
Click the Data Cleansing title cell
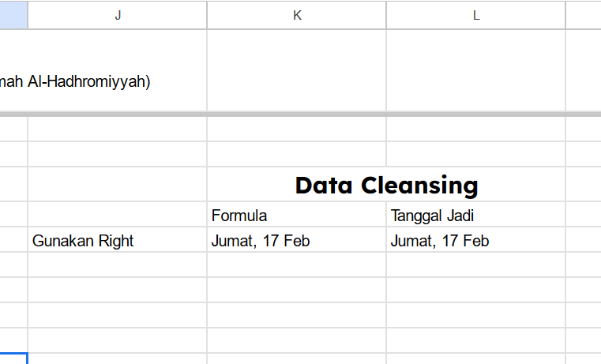click(x=386, y=185)
